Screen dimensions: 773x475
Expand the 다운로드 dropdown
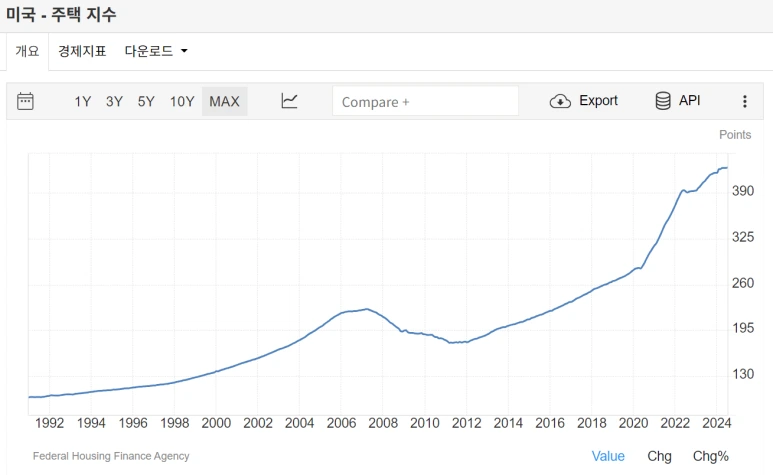156,51
